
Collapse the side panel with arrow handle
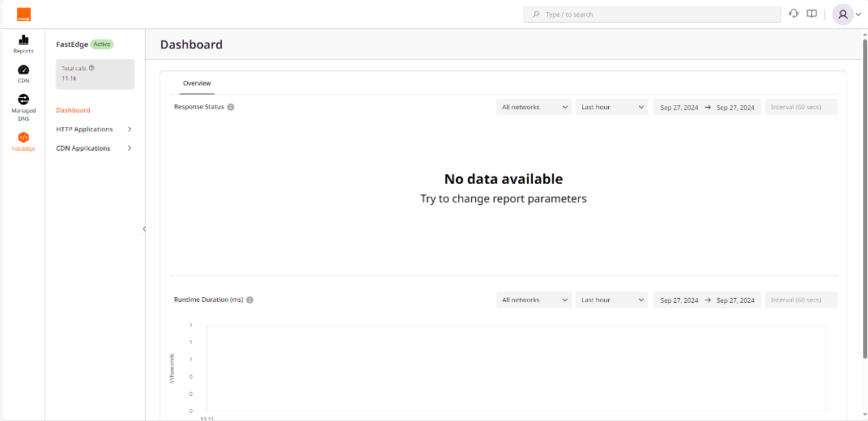tap(145, 229)
